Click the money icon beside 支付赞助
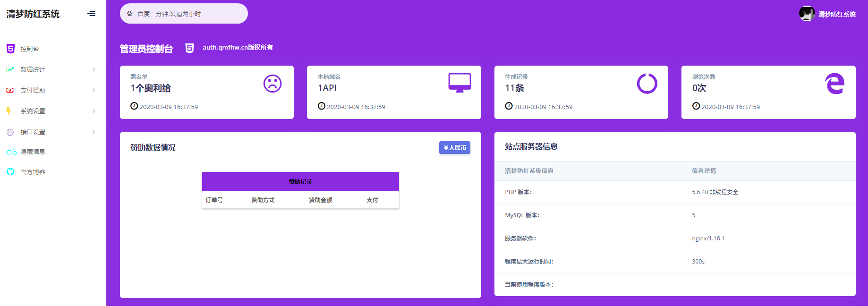The image size is (868, 306). tap(10, 90)
